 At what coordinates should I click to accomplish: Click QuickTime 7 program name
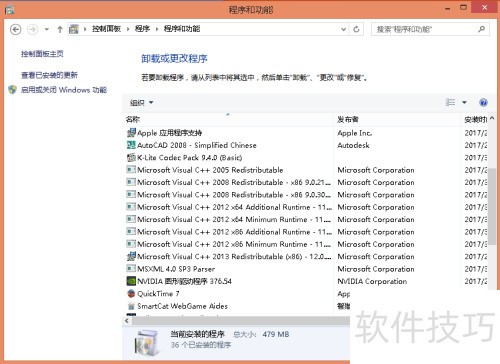click(158, 293)
